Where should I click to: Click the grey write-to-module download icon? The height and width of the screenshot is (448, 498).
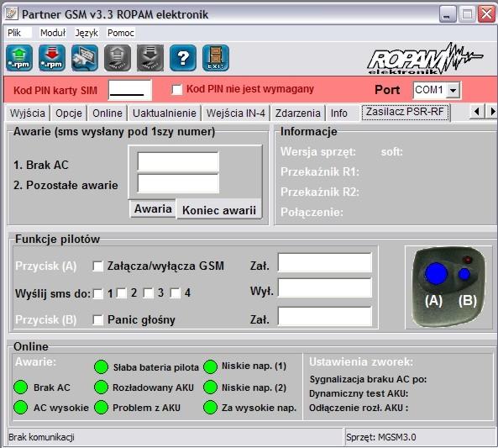point(150,58)
